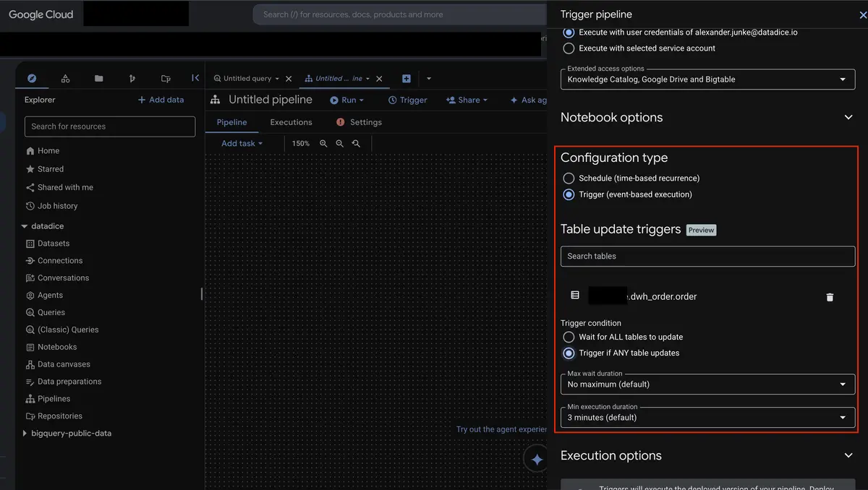Expand bigquery-public-data project
Screen dimensions: 868x490
click(x=25, y=434)
